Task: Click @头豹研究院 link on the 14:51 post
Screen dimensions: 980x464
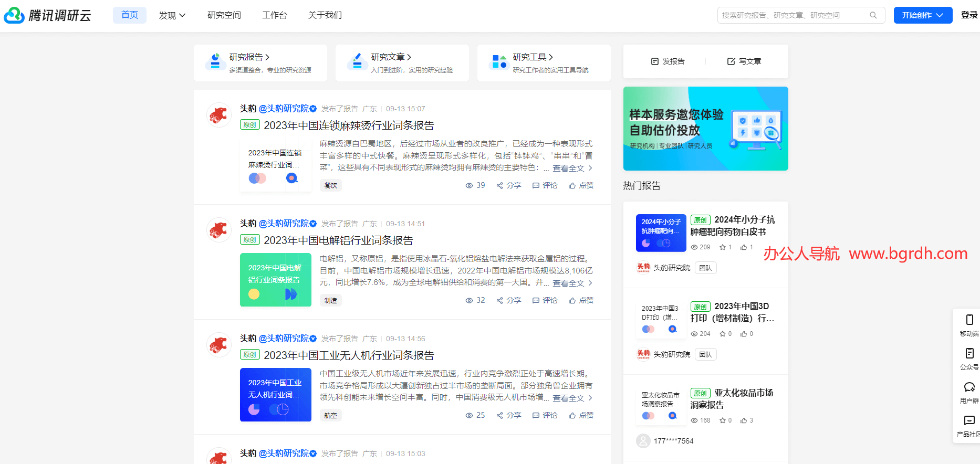Action: click(x=288, y=224)
